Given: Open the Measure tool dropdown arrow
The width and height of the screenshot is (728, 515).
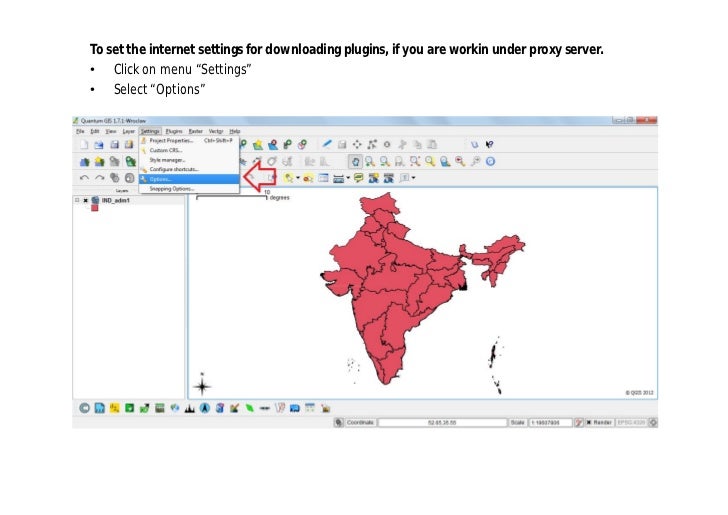Looking at the screenshot, I should point(348,178).
